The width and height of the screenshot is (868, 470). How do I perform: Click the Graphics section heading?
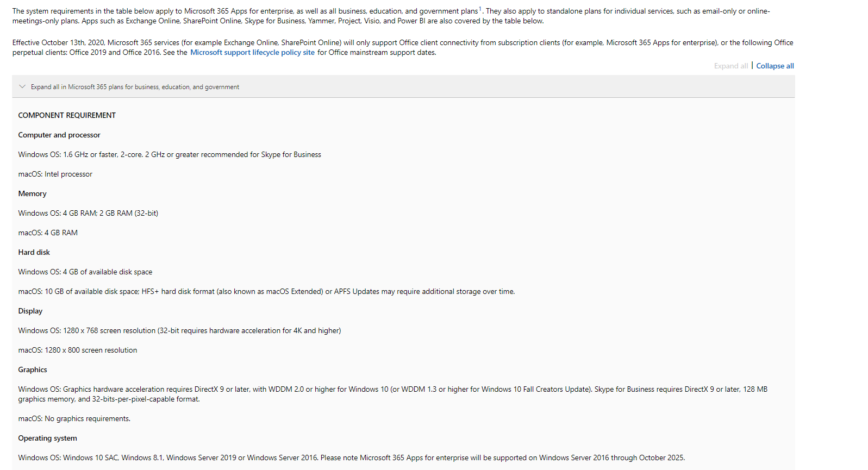coord(33,369)
